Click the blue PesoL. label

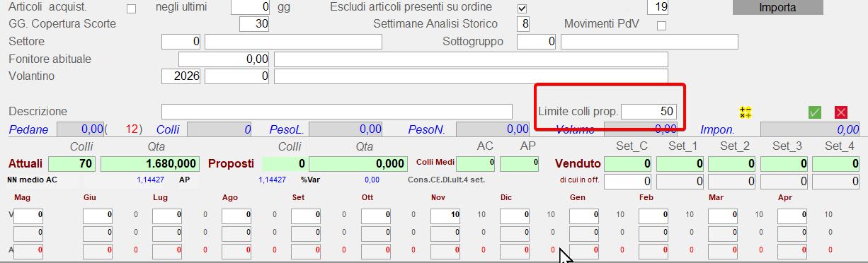pos(287,129)
